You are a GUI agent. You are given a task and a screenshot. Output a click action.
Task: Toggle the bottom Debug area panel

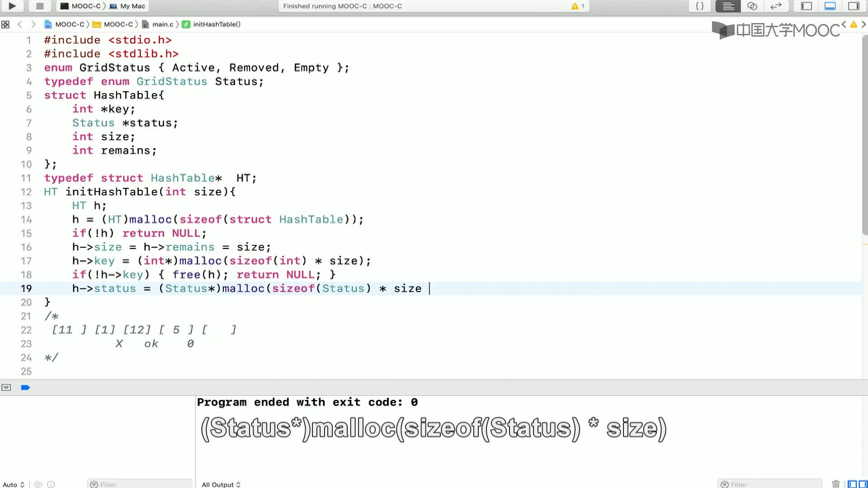tap(830, 6)
